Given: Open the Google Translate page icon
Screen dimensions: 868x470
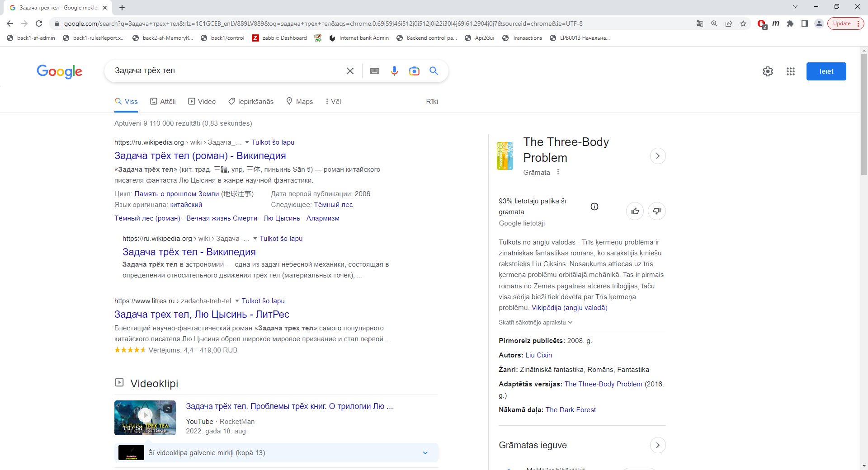Looking at the screenshot, I should click(700, 23).
